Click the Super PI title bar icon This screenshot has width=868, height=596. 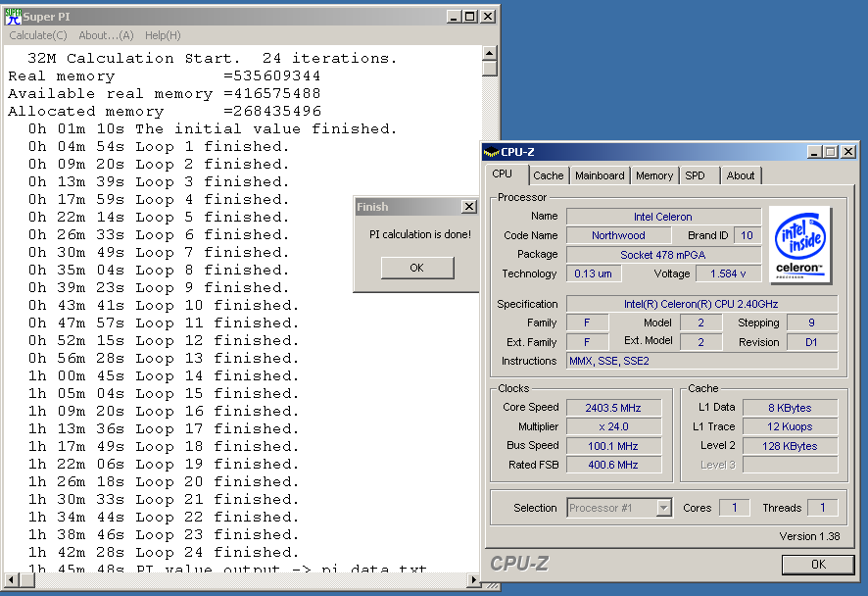(x=14, y=17)
